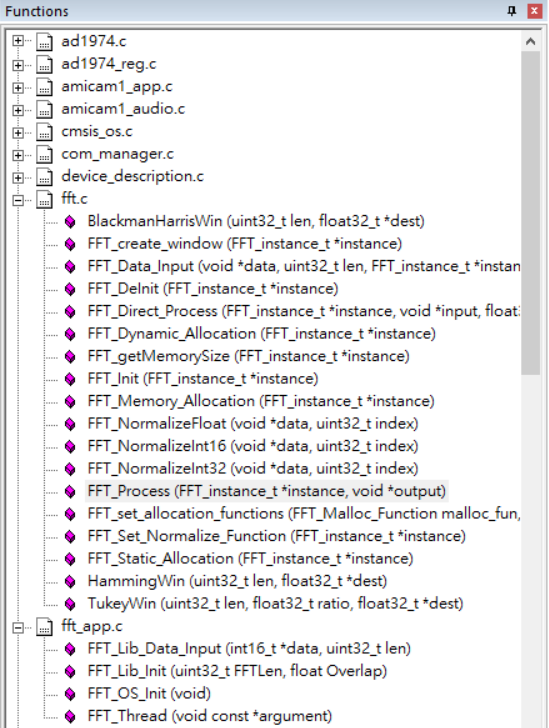Select TukeyWin function entry text
Viewport: 549px width, 728px height.
pyautogui.click(x=275, y=604)
